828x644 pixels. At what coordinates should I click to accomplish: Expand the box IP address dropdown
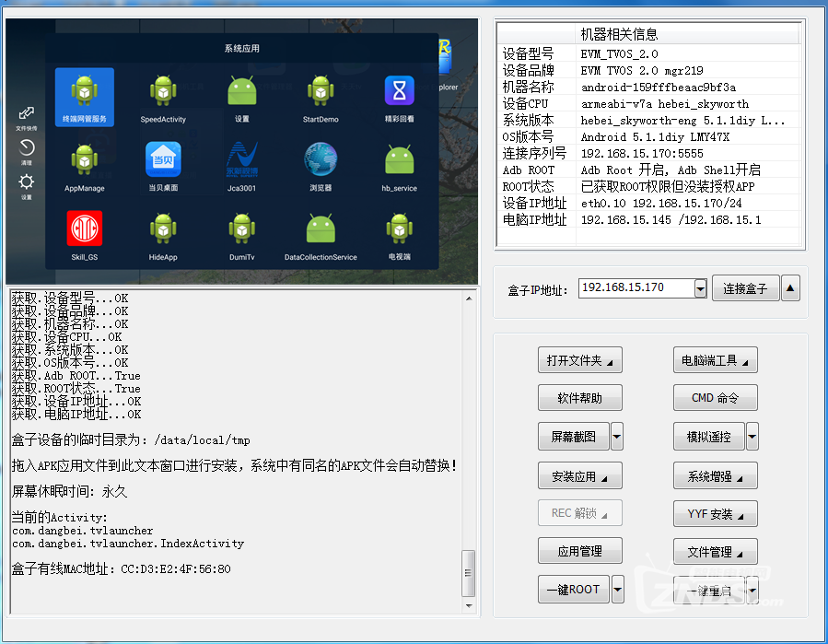700,288
